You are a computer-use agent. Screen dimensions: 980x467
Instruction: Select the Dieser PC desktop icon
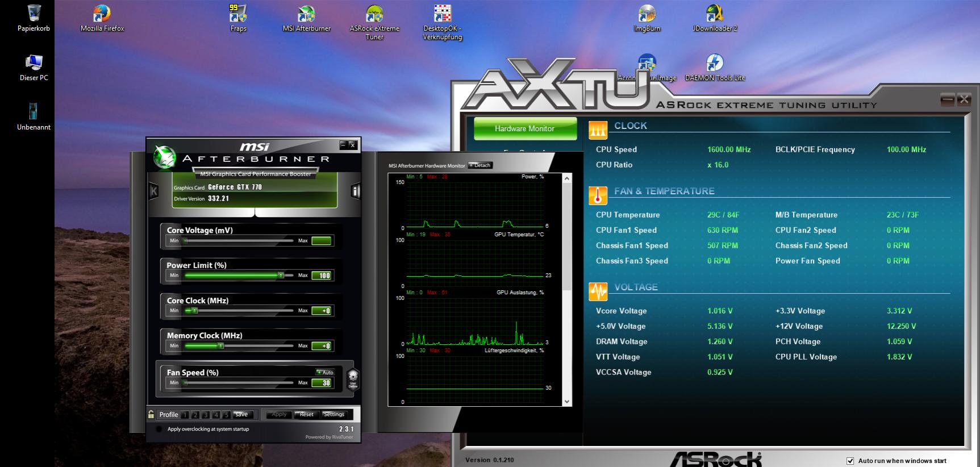34,67
